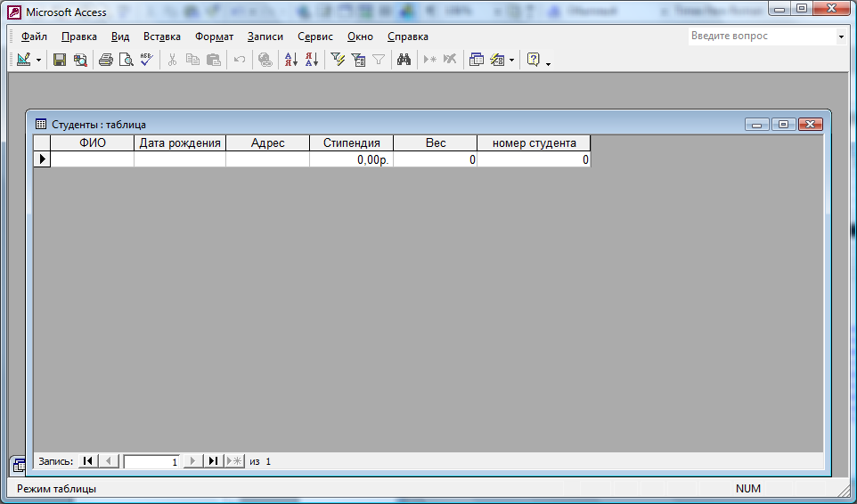Click the Paste clipboard icon
This screenshot has width=857, height=504.
[213, 60]
